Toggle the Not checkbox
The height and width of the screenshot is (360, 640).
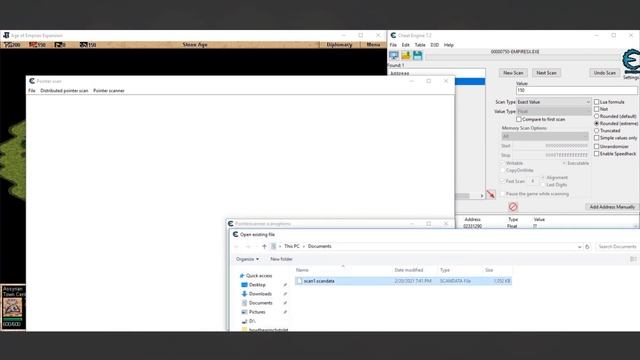click(596, 109)
